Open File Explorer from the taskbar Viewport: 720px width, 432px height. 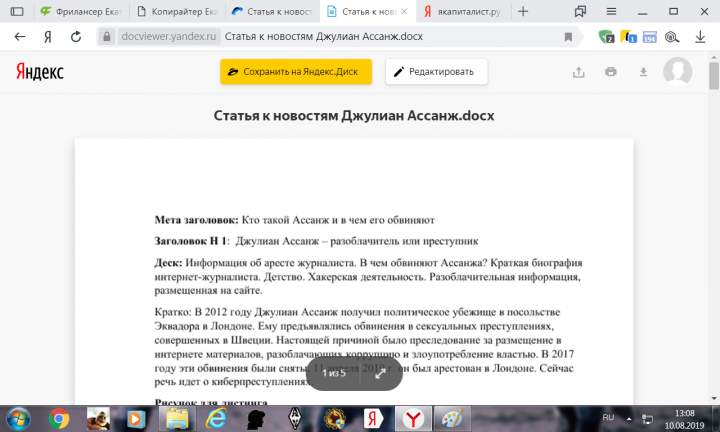tap(177, 419)
